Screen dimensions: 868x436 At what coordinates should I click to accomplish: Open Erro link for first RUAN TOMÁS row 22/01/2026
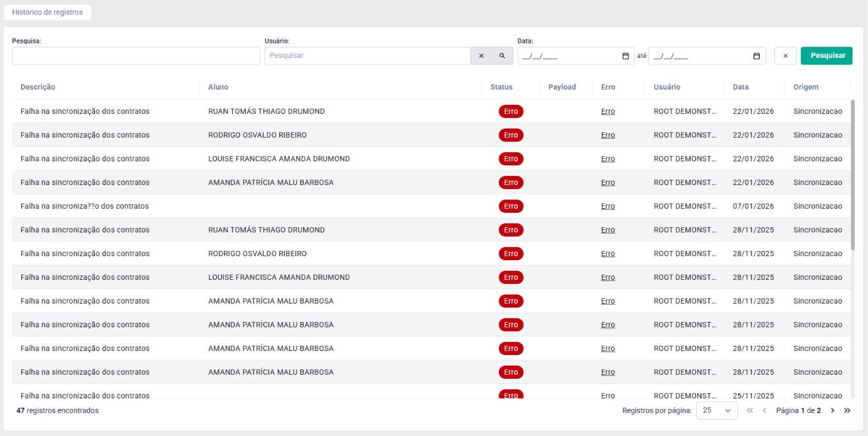[608, 111]
